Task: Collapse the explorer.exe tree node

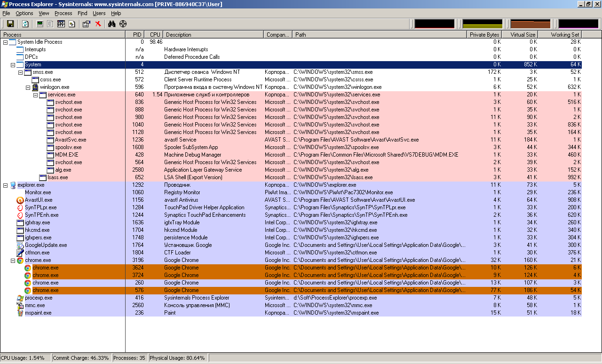Action: (6, 185)
